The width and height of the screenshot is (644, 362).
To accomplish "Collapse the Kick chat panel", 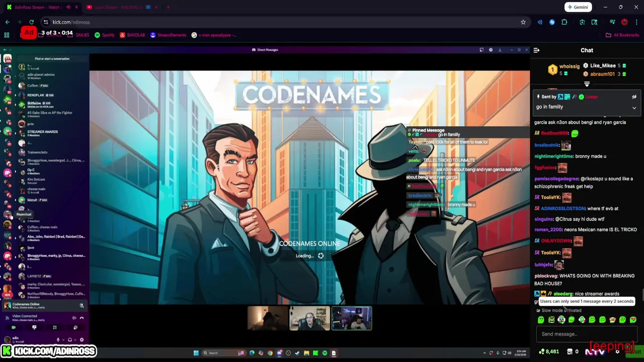I will coord(536,50).
